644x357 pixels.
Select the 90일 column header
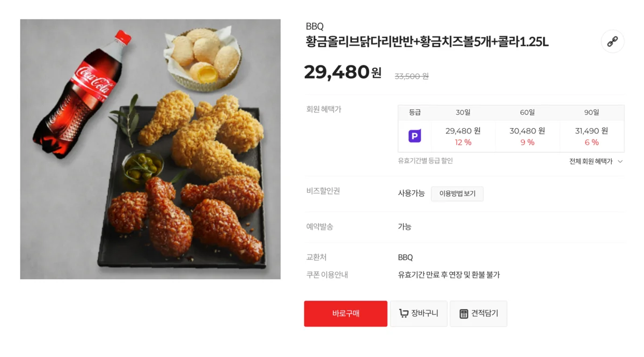click(x=591, y=113)
